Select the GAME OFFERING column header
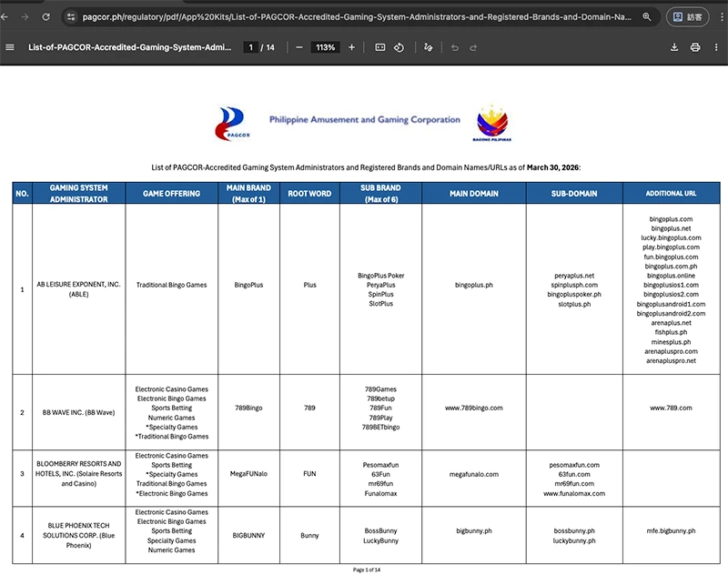The image size is (728, 585). pyautogui.click(x=171, y=193)
